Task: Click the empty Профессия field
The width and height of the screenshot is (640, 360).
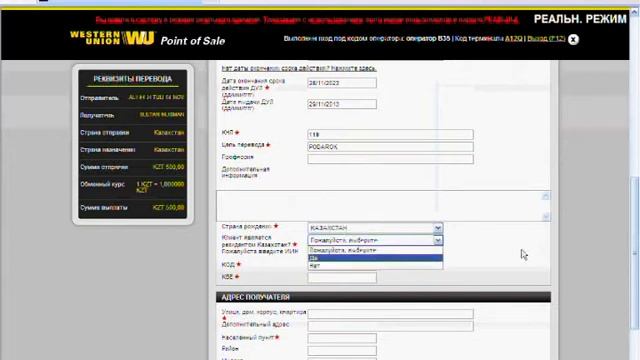Action: 391,159
